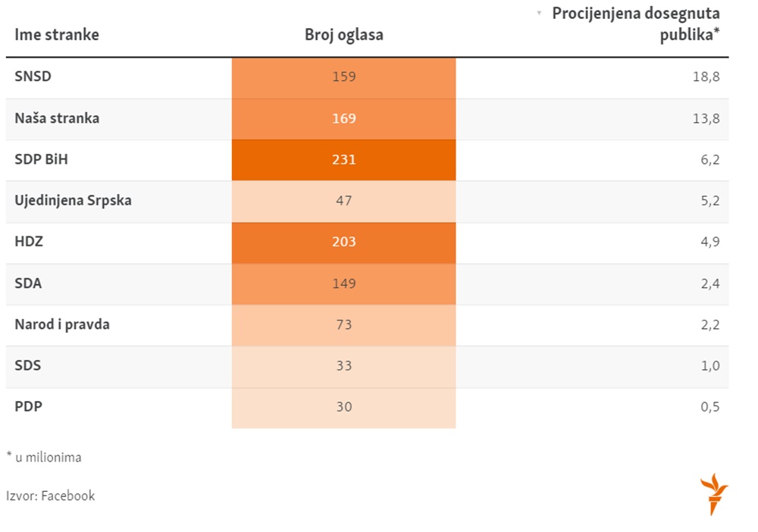758x532 pixels.
Task: Click the SNSD cell showing 159
Action: [x=343, y=77]
